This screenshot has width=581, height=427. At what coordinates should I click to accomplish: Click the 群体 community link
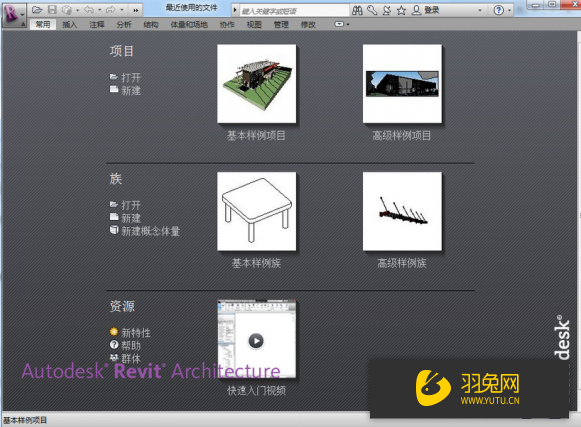point(131,358)
